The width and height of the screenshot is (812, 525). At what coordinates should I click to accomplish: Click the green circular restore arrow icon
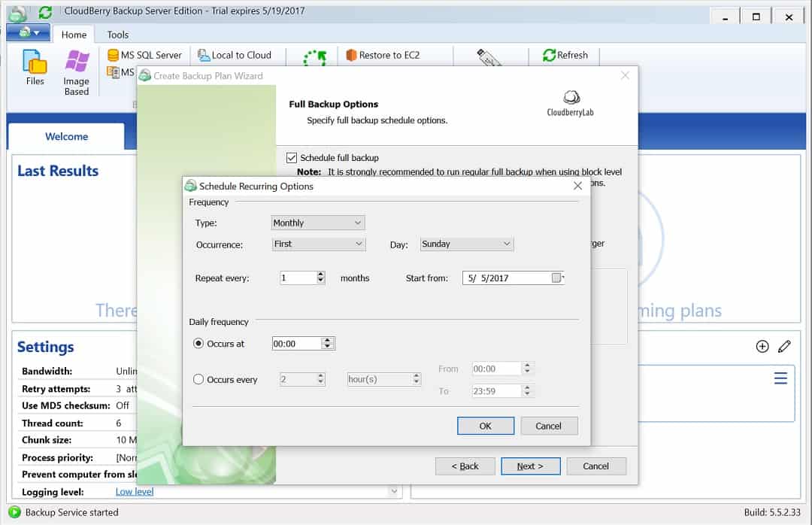[x=314, y=57]
